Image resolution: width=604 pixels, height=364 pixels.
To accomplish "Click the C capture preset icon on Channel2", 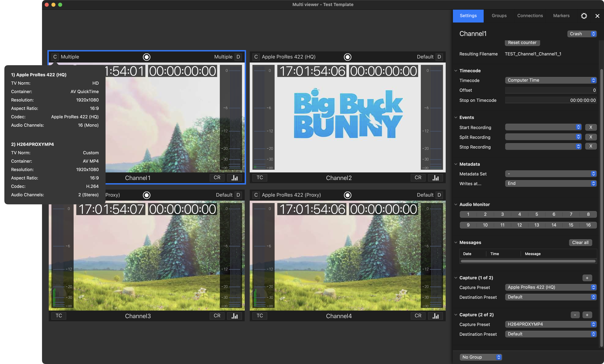I will (256, 57).
